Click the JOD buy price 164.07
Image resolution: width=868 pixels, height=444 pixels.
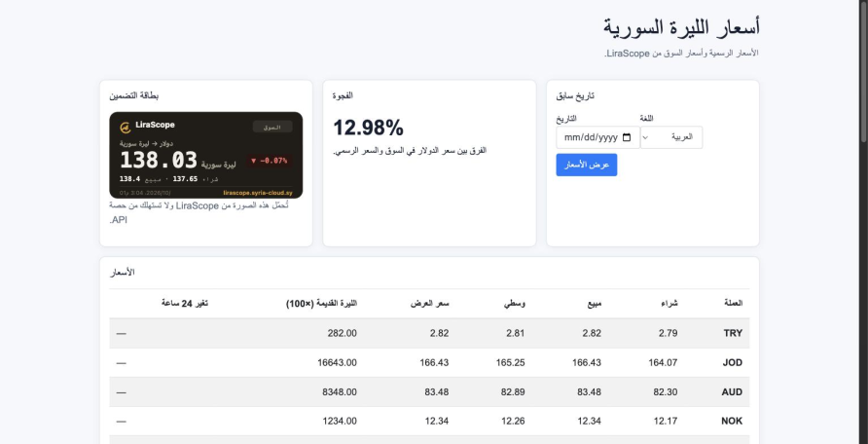(664, 362)
